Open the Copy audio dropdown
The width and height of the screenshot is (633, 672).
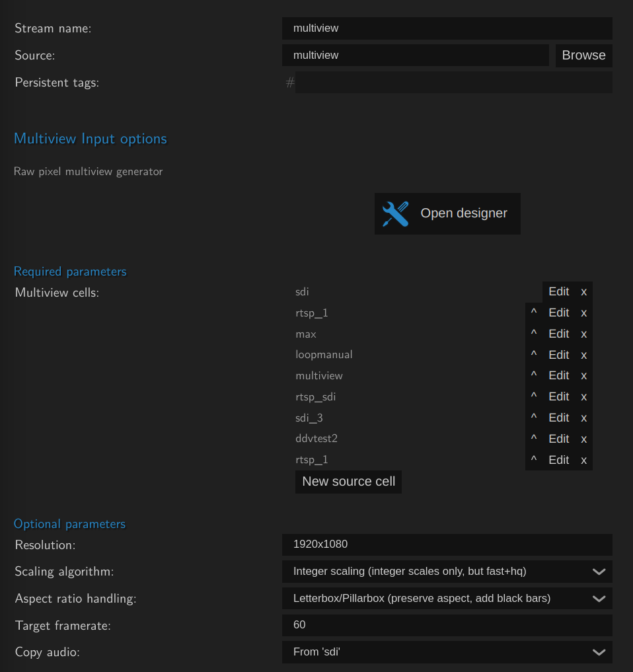tap(447, 652)
